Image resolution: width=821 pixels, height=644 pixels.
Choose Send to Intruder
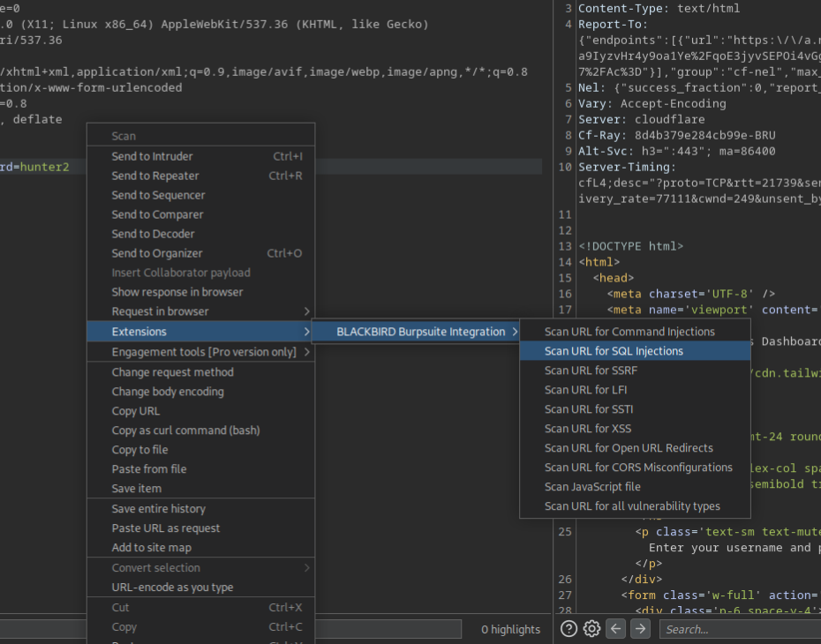point(152,156)
